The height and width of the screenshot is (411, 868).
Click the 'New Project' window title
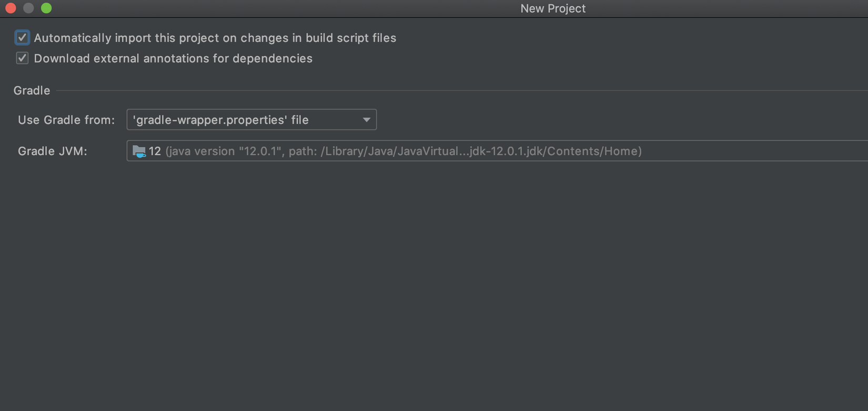pyautogui.click(x=552, y=8)
